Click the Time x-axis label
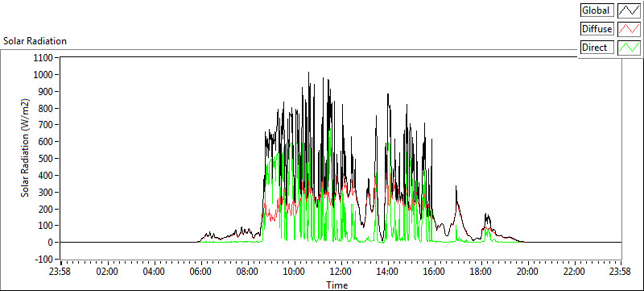 [x=336, y=285]
